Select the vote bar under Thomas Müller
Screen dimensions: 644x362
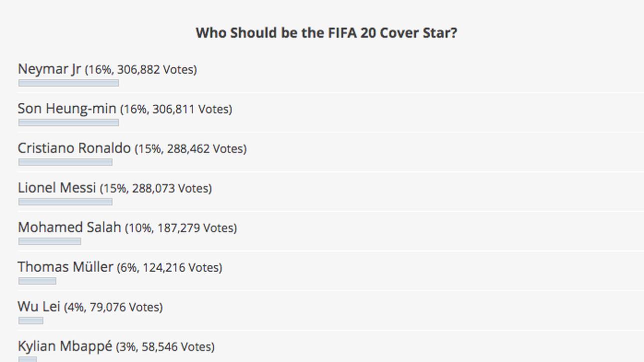tap(37, 281)
